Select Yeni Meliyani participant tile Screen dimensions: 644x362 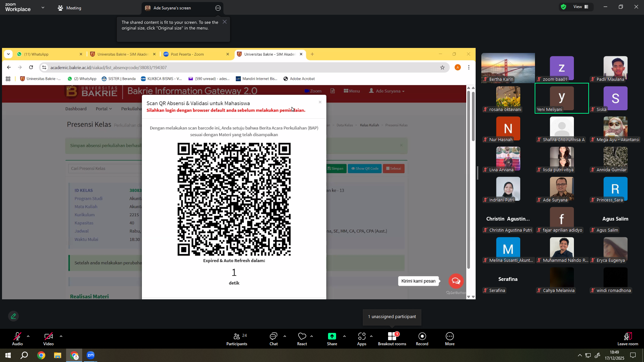click(562, 98)
